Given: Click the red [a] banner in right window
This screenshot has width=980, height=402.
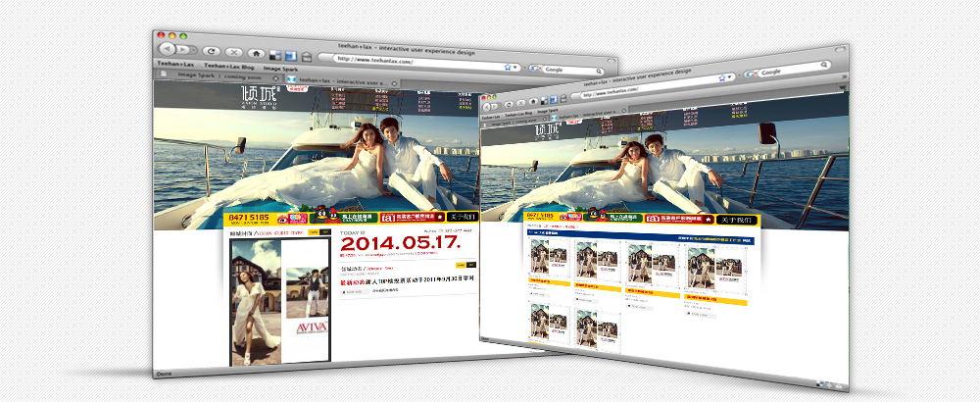Looking at the screenshot, I should (x=678, y=219).
